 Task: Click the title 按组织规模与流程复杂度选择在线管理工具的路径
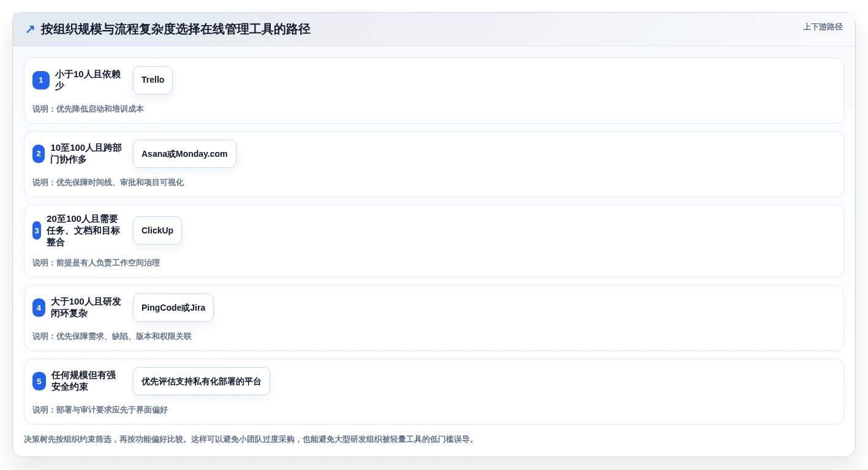tap(176, 29)
